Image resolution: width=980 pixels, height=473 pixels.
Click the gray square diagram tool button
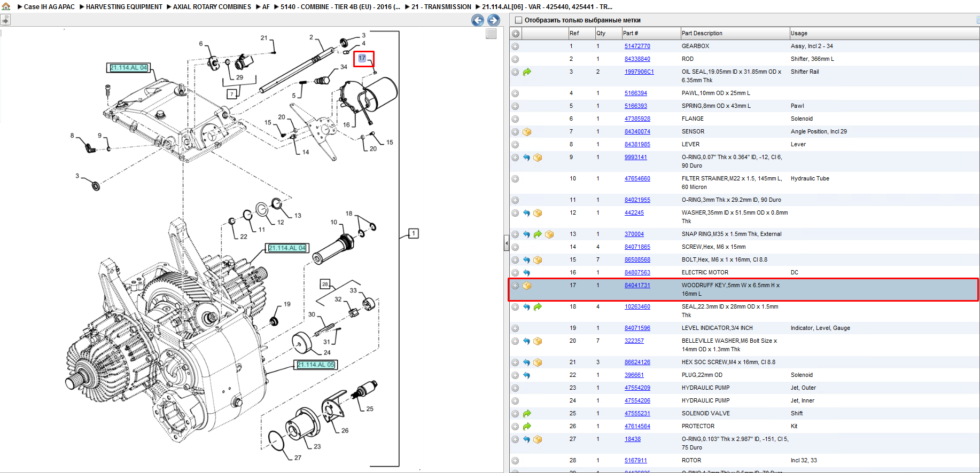point(491,34)
